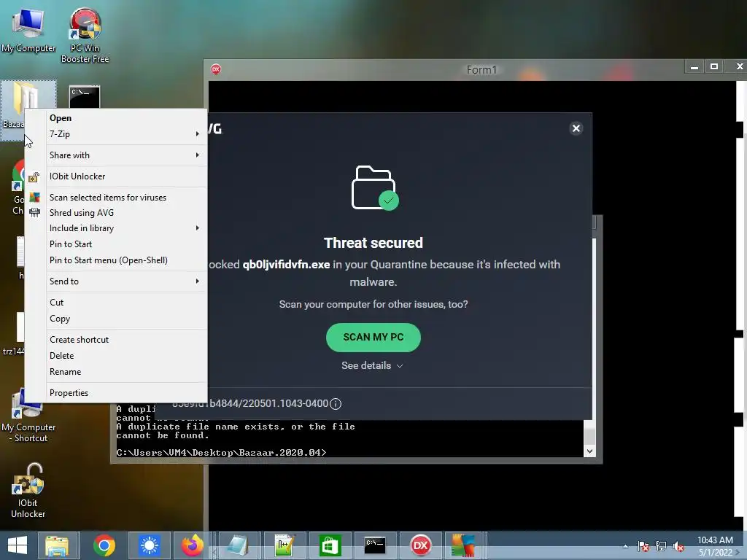Image resolution: width=747 pixels, height=560 pixels.
Task: Open the blue sun app in taskbar
Action: (x=150, y=545)
